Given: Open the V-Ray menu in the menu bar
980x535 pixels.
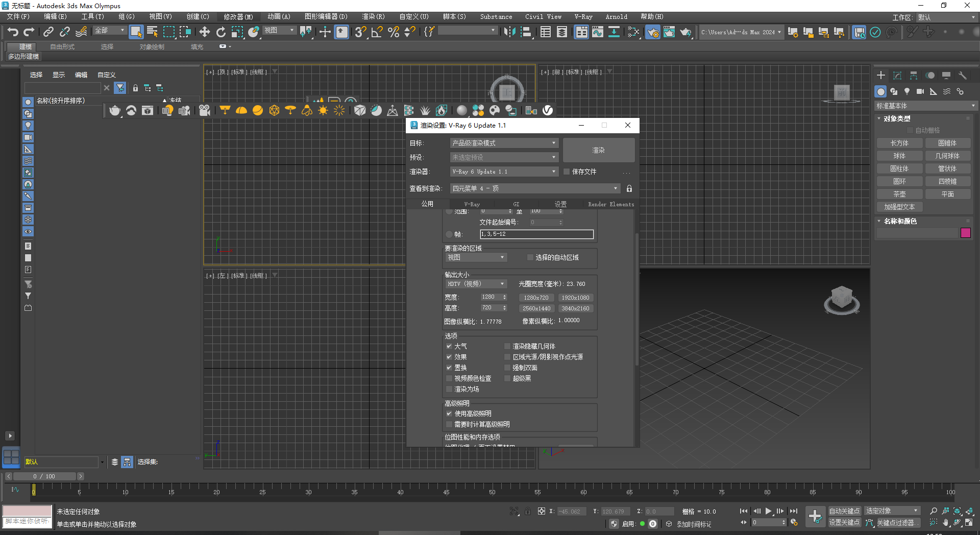Looking at the screenshot, I should [x=583, y=16].
